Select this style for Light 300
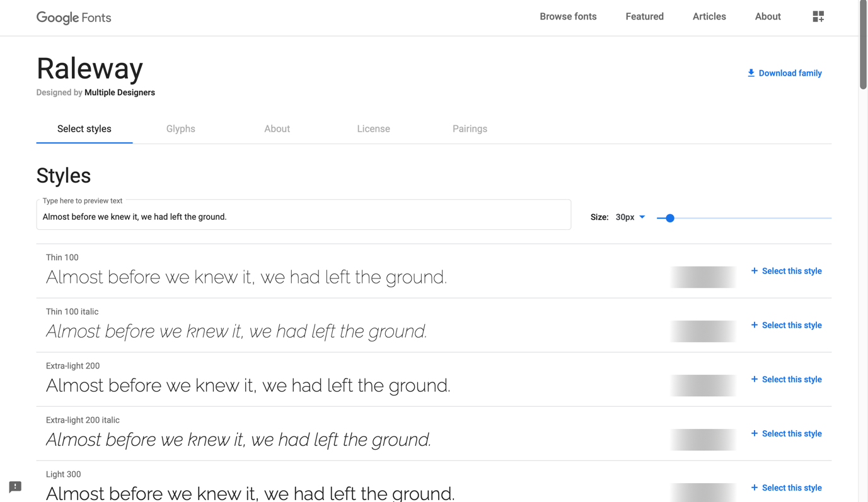The height and width of the screenshot is (502, 868). click(x=786, y=488)
